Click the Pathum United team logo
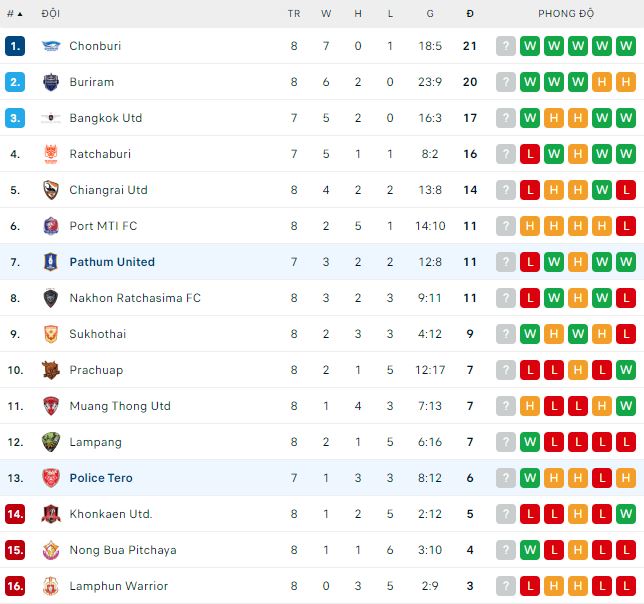644x604 pixels. coord(51,262)
